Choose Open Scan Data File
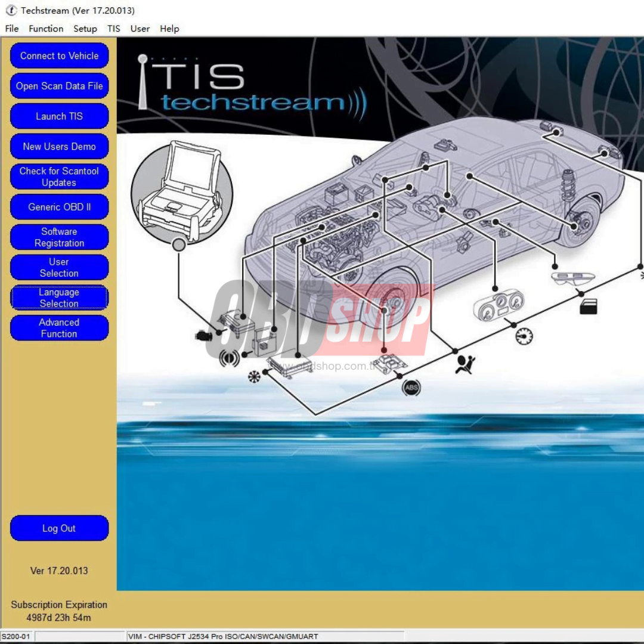Screen dimensions: 644x644 [x=59, y=86]
